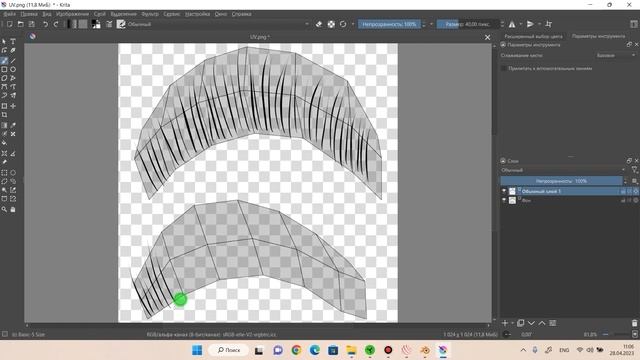Image resolution: width=640 pixels, height=360 pixels.
Task: Open a file using toolbar icon
Action: point(20,24)
